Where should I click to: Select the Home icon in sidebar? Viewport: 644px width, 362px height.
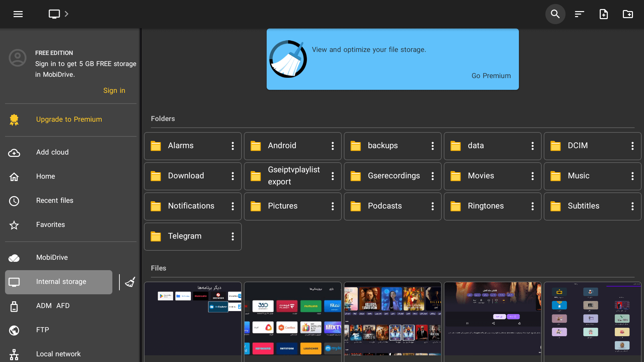14,177
